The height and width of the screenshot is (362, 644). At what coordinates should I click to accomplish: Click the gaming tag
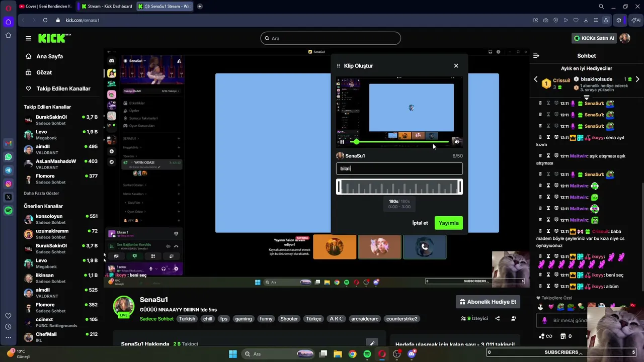[243, 319]
